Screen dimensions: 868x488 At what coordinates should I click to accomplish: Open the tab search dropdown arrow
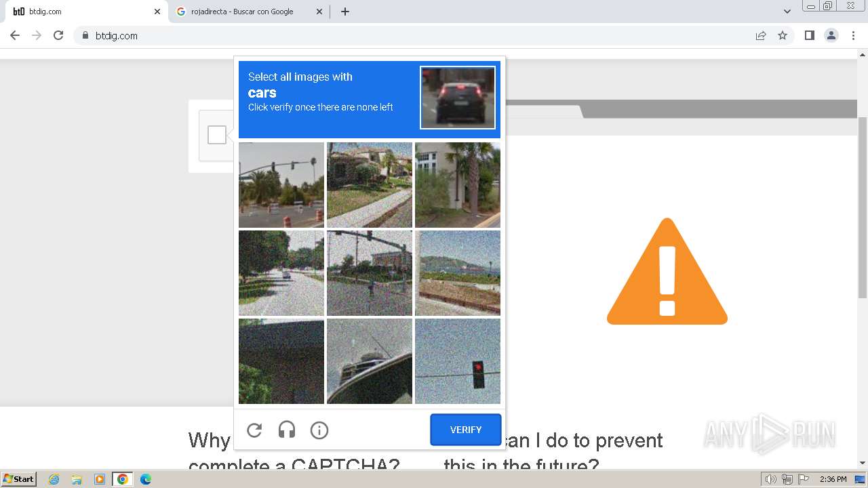[x=787, y=12]
